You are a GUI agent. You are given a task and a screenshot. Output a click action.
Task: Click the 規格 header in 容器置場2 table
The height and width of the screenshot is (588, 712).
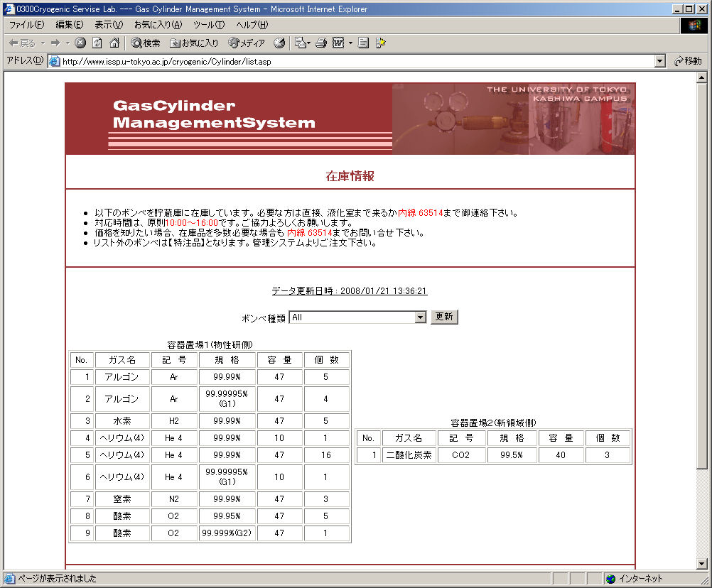coord(512,438)
